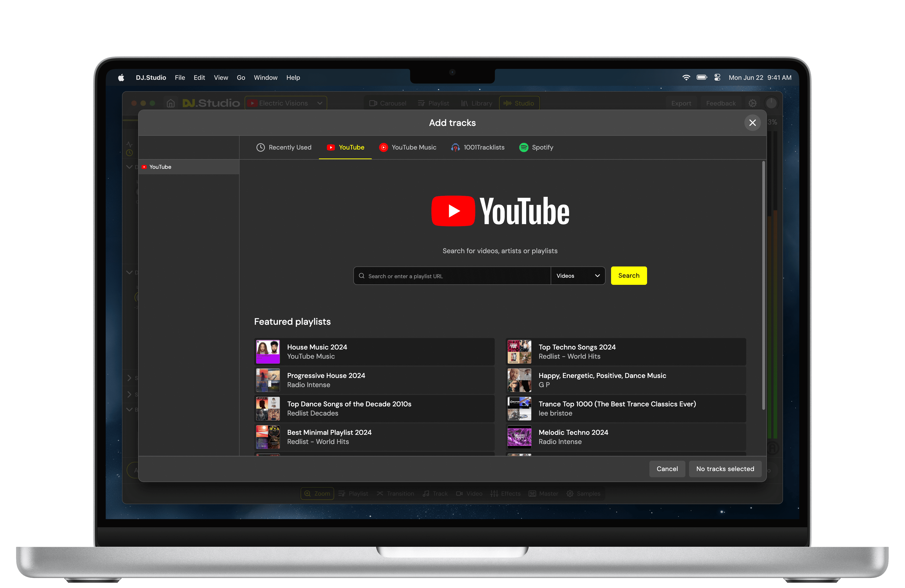Image resolution: width=905 pixels, height=588 pixels.
Task: Switch to the Recently Used tab
Action: click(x=284, y=147)
